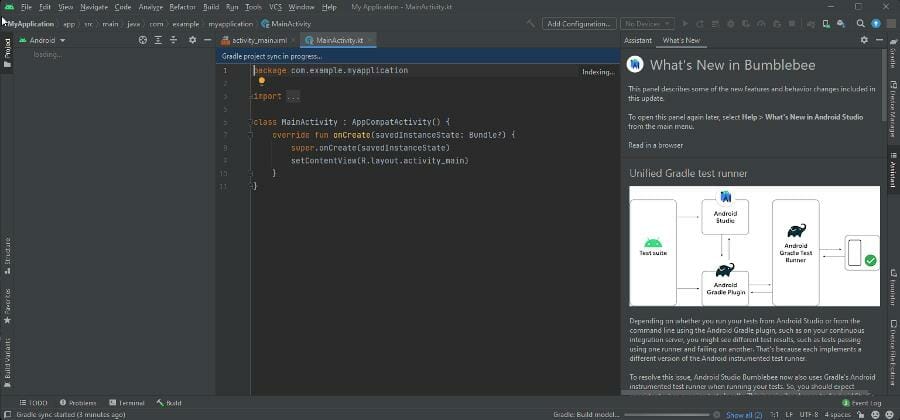Open the 4 spaces indent selector
This screenshot has width=900, height=420.
point(837,414)
